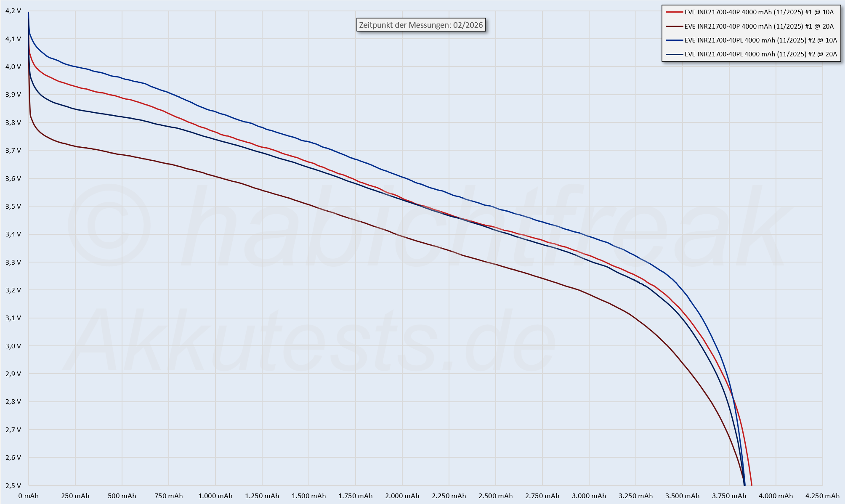The height and width of the screenshot is (504, 845).
Task: Click the red line swatch for #1 @ 10A
Action: [674, 12]
